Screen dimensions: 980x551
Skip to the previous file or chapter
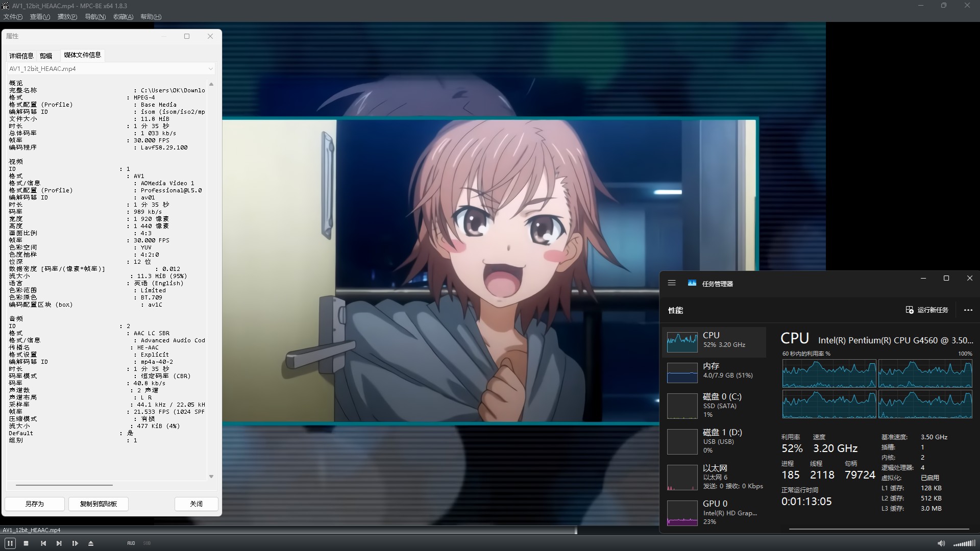pos(43,543)
